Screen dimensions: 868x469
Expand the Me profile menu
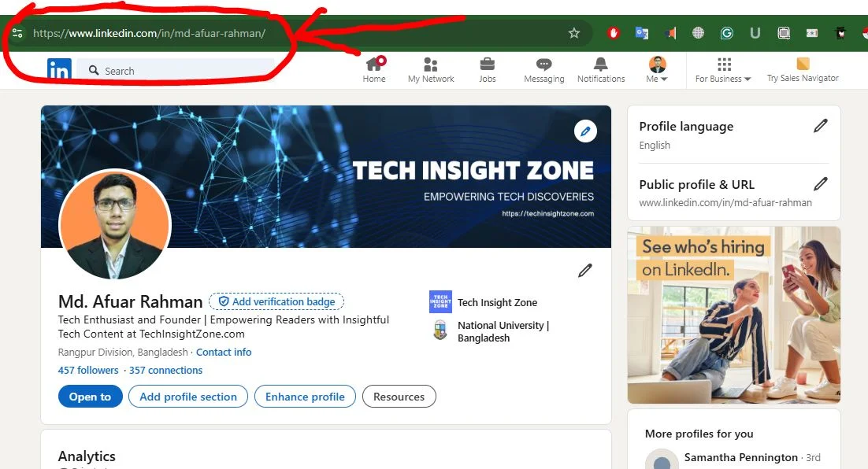pos(657,70)
